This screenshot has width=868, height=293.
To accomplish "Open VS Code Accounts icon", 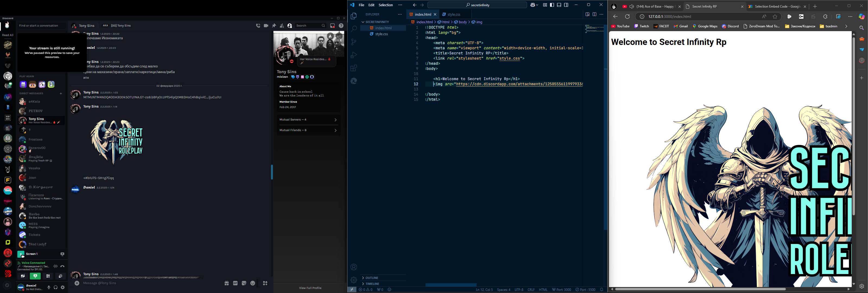I will click(x=353, y=267).
